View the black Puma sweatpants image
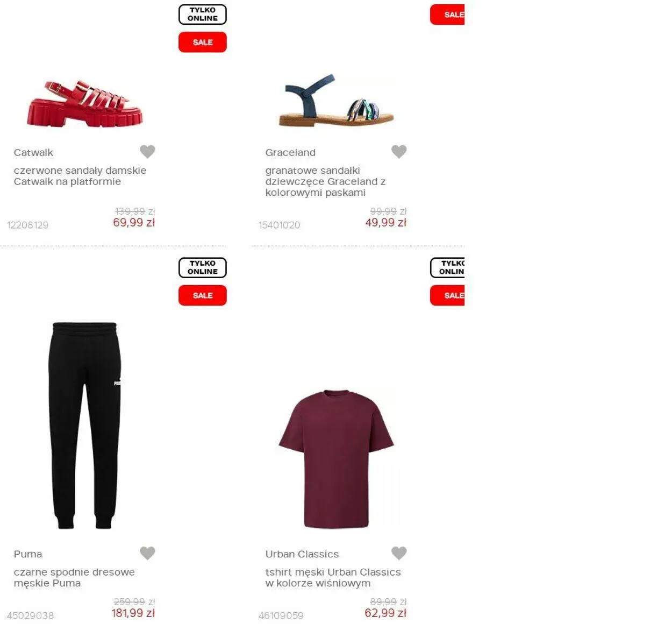Viewport: 672px width, 630px height. [84, 425]
